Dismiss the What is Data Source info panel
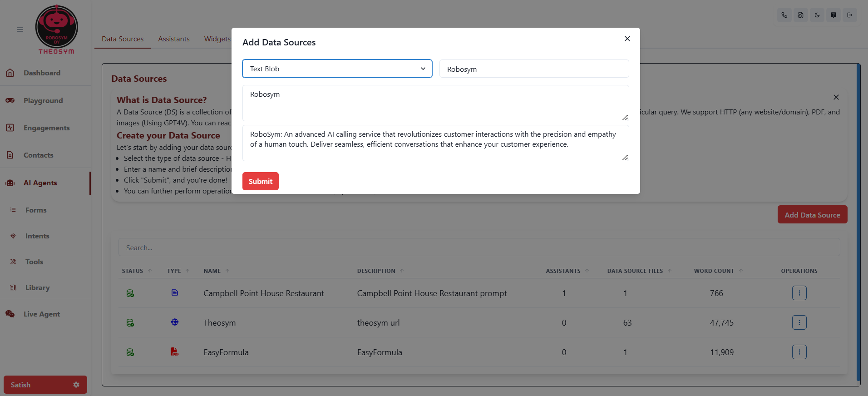The height and width of the screenshot is (396, 868). [x=836, y=97]
